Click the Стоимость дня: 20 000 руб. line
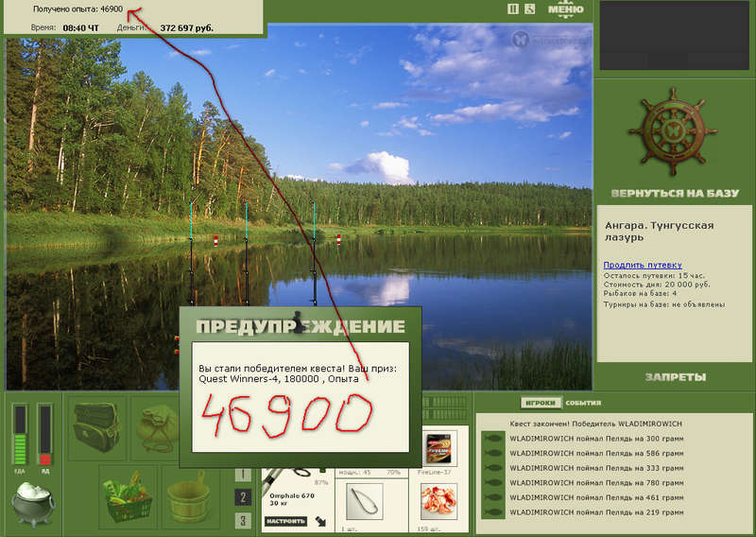756x537 pixels. [657, 285]
